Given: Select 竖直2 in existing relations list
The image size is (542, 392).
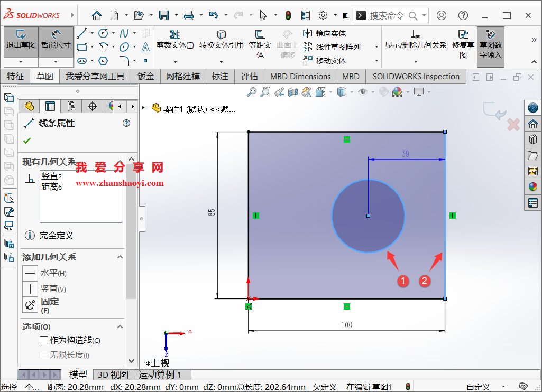Looking at the screenshot, I should click(x=51, y=176).
